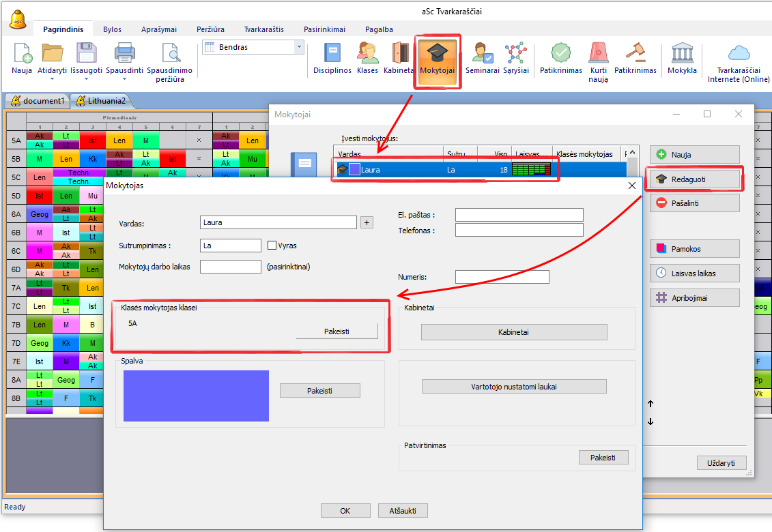Toggle the Vyras checkbox
The width and height of the screenshot is (772, 532).
pyautogui.click(x=272, y=246)
